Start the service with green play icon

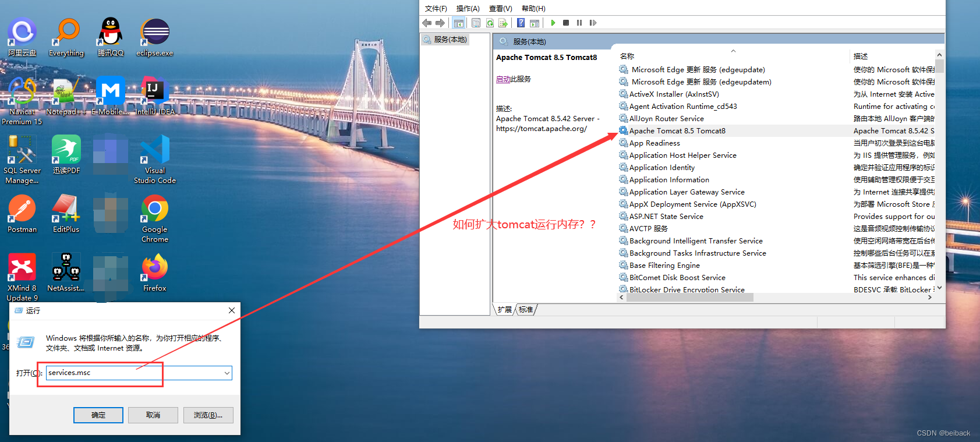pos(553,23)
